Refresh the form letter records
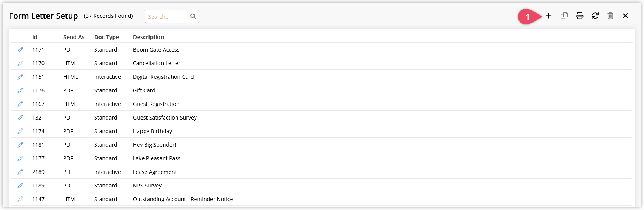This screenshot has width=644, height=210. coord(595,16)
